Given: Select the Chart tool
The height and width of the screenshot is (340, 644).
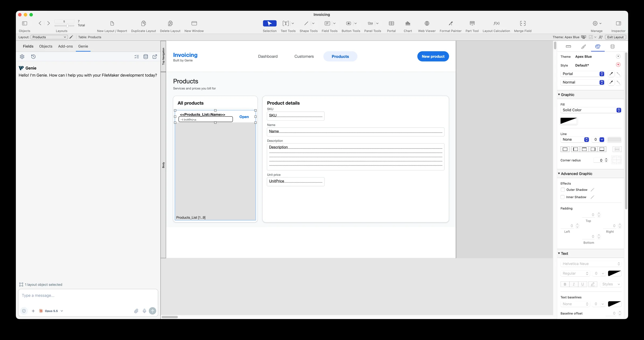Looking at the screenshot, I should coord(408,23).
